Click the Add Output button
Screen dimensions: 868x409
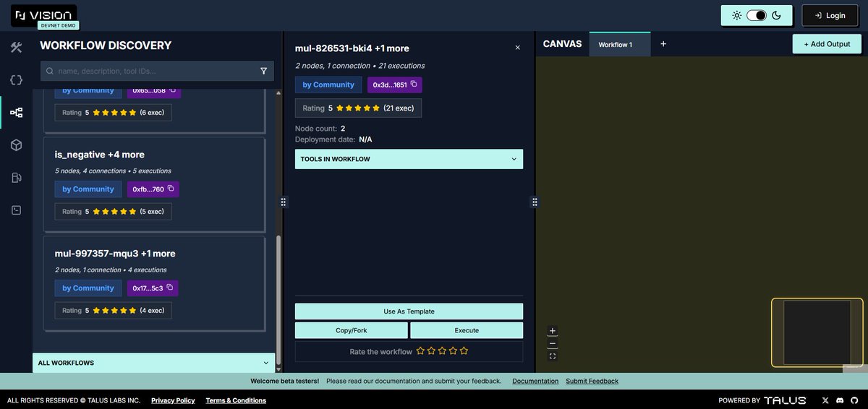pyautogui.click(x=827, y=44)
